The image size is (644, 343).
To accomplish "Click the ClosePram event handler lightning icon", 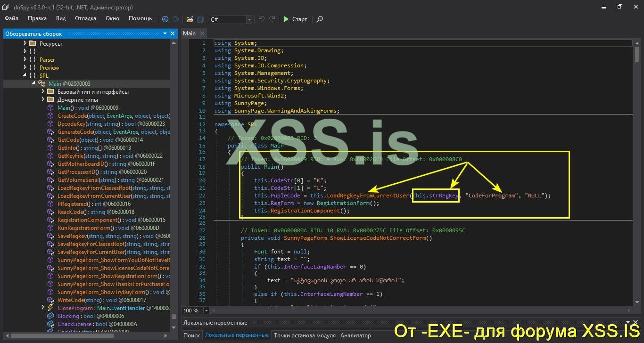I will [50, 308].
